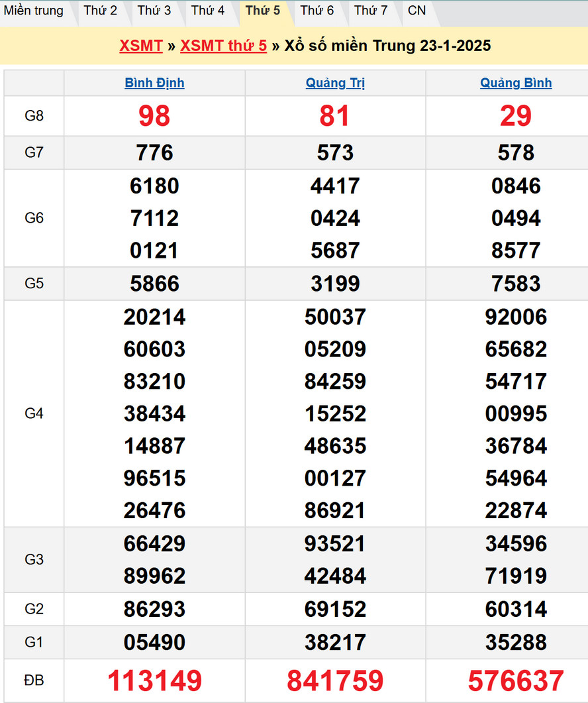Open the Quảng Bình province link

click(516, 83)
